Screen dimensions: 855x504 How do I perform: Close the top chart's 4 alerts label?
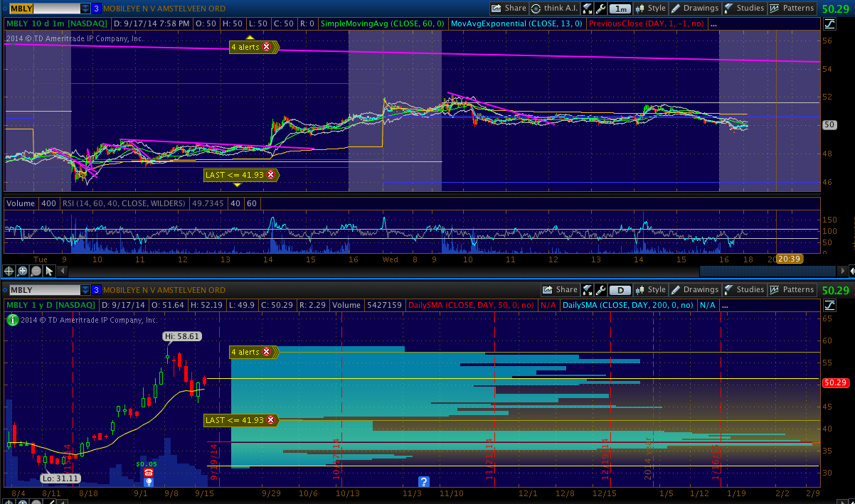tap(267, 47)
